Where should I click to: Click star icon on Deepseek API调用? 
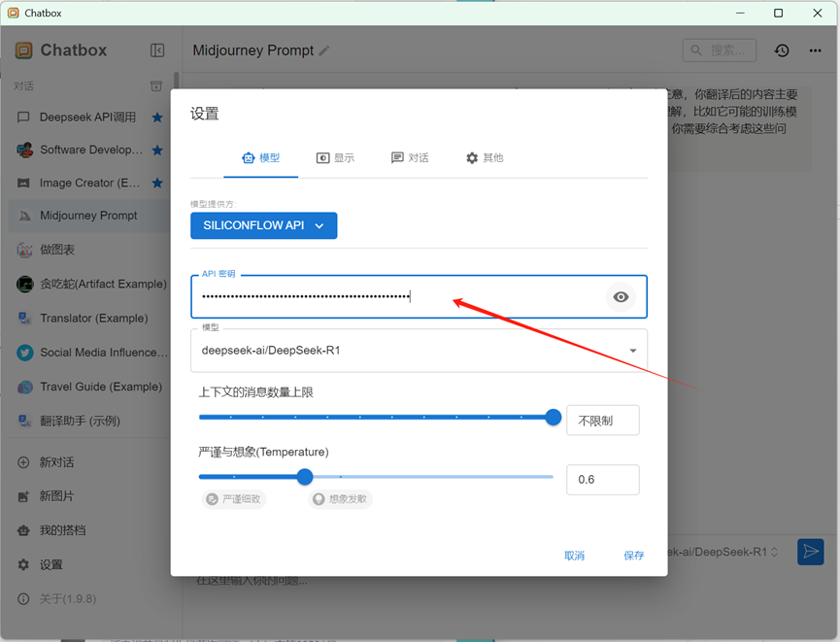(x=157, y=117)
